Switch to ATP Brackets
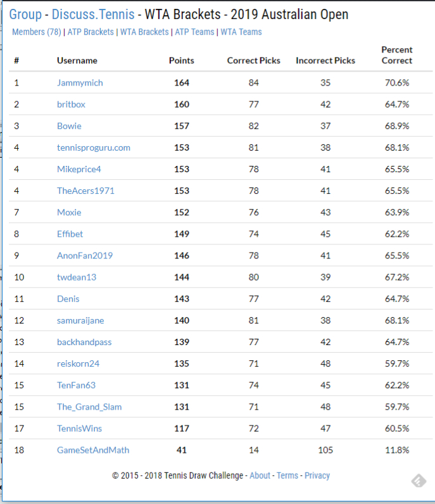Screen dimensions: 435x504 coord(91,32)
